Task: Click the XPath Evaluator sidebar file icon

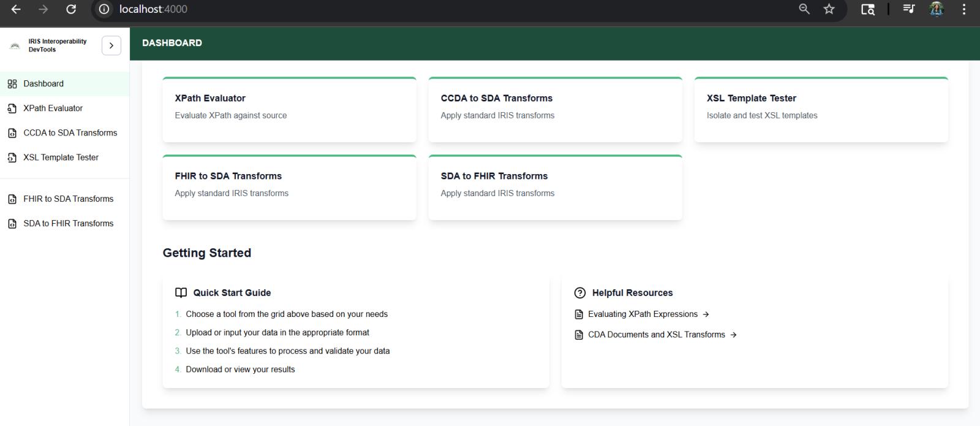Action: point(12,108)
